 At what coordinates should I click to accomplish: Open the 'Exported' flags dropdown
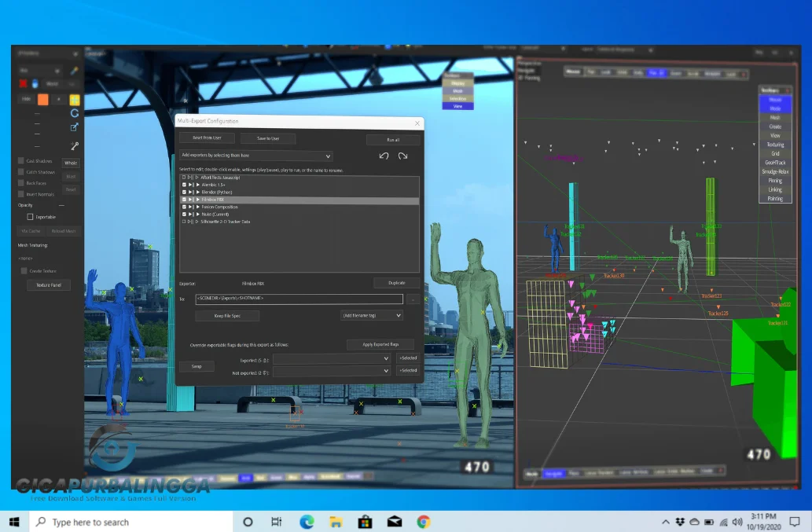point(332,358)
